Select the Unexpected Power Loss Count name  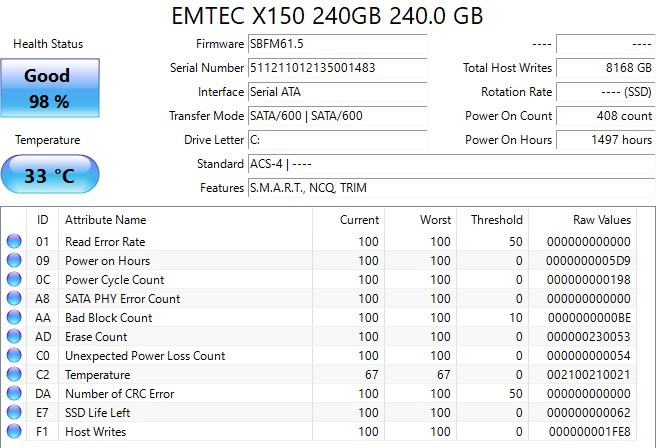click(145, 356)
